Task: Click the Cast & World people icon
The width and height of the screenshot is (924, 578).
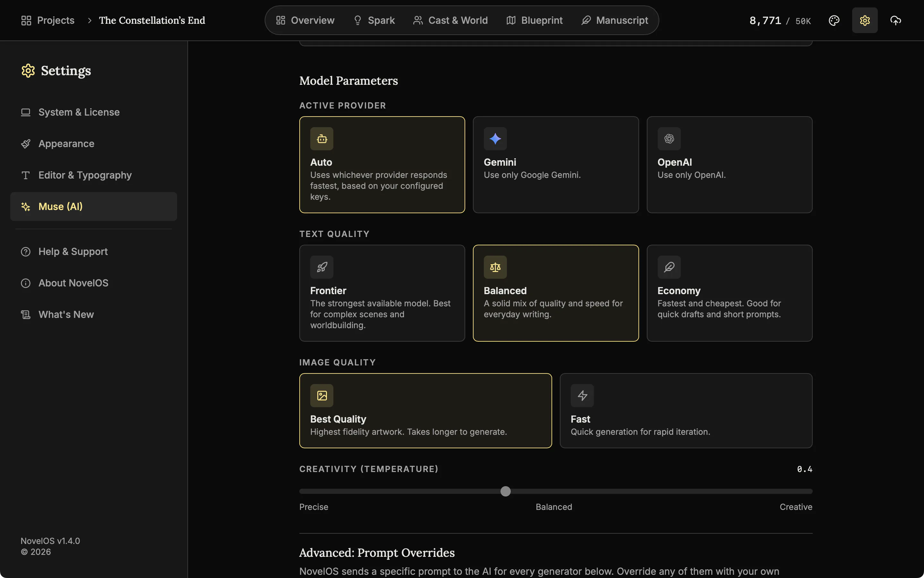Action: (x=418, y=20)
